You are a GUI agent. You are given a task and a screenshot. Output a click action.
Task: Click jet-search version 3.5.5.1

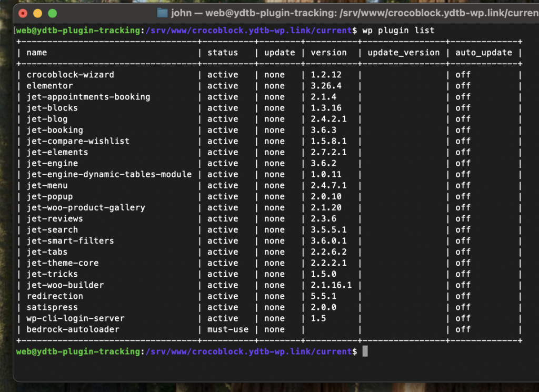[x=328, y=229]
